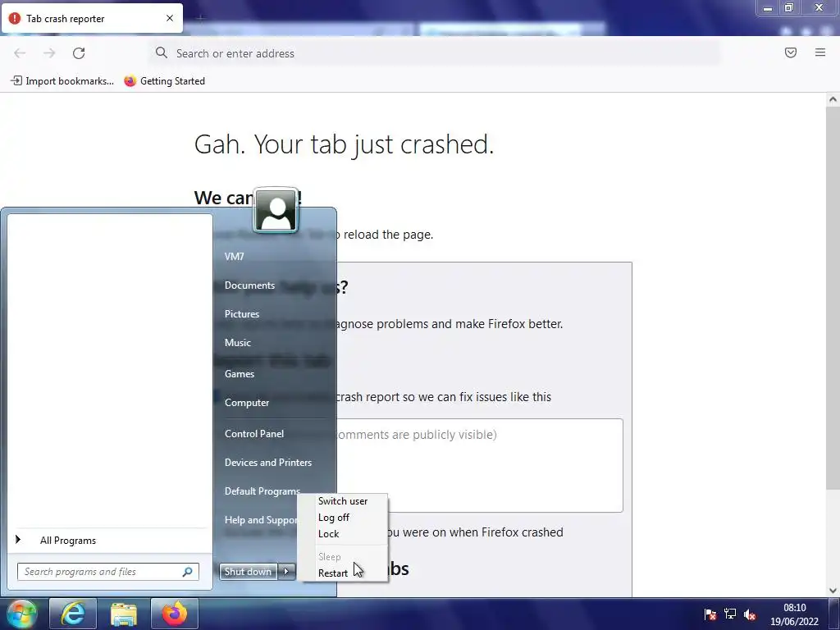Click the Import bookmarks bookmark item
The width and height of the screenshot is (840, 630).
point(62,81)
